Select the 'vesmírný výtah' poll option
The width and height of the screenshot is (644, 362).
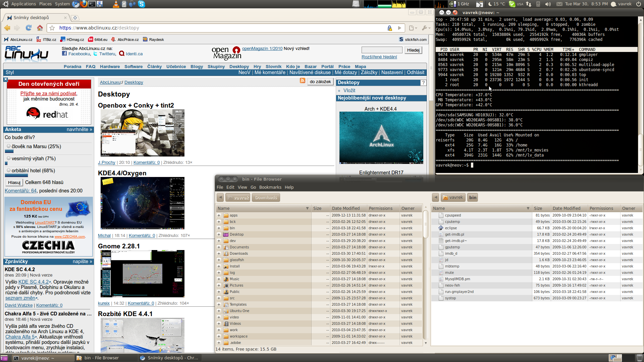9,159
